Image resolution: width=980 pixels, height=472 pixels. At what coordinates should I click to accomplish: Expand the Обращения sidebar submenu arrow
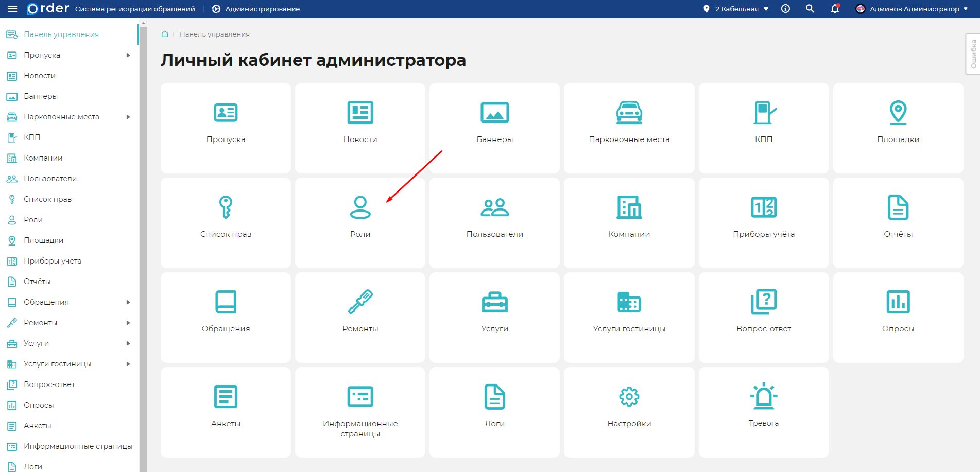128,302
